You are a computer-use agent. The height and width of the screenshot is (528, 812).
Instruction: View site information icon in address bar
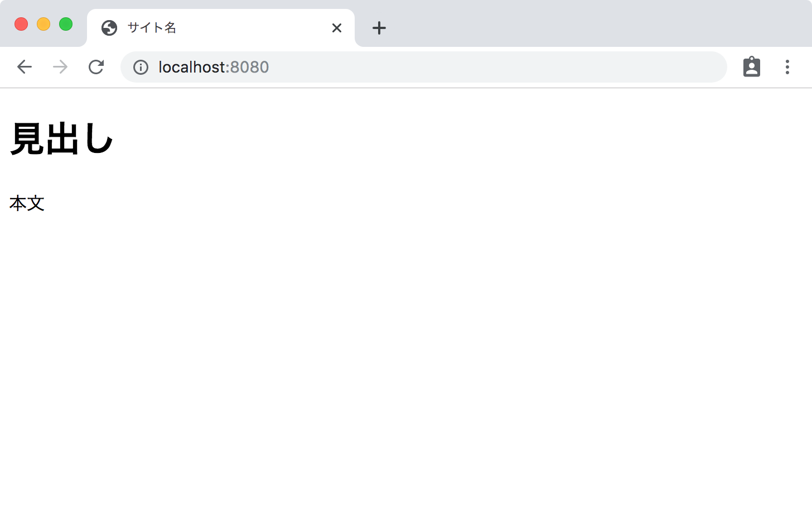coord(141,68)
